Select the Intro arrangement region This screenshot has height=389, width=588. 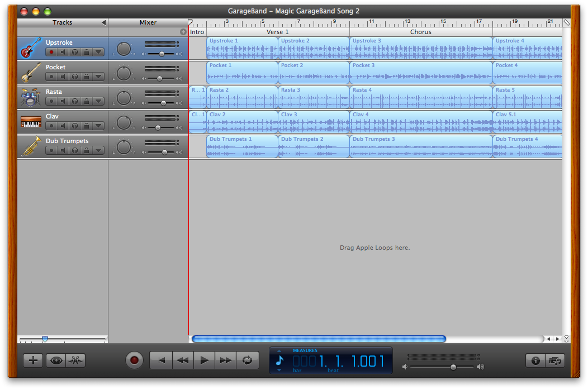[197, 32]
